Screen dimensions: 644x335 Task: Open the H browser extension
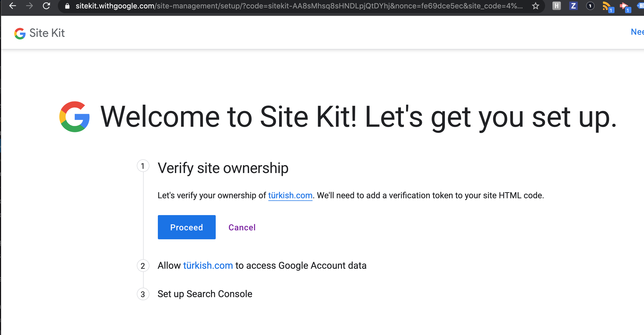[x=556, y=6]
